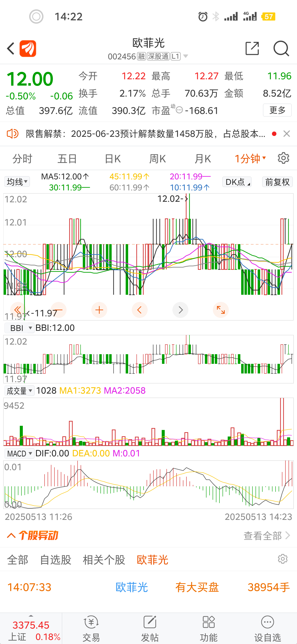This screenshot has height=644, width=297.
Task: Open chart settings gear icon
Action: coord(283,158)
